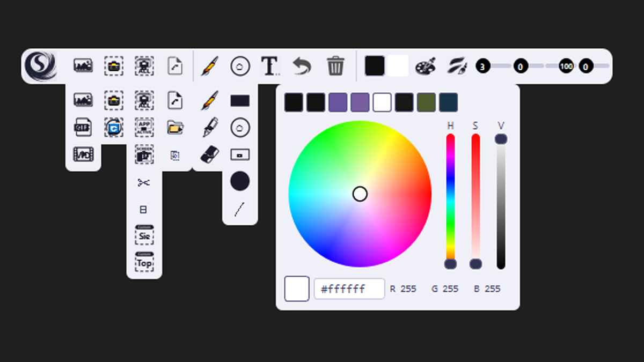Select the purple preset color swatch

click(338, 102)
